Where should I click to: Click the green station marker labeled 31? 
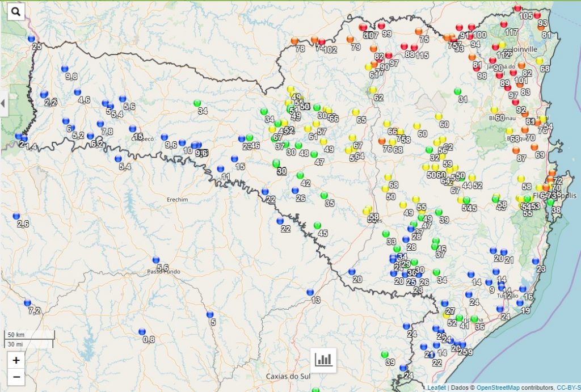pyautogui.click(x=458, y=91)
